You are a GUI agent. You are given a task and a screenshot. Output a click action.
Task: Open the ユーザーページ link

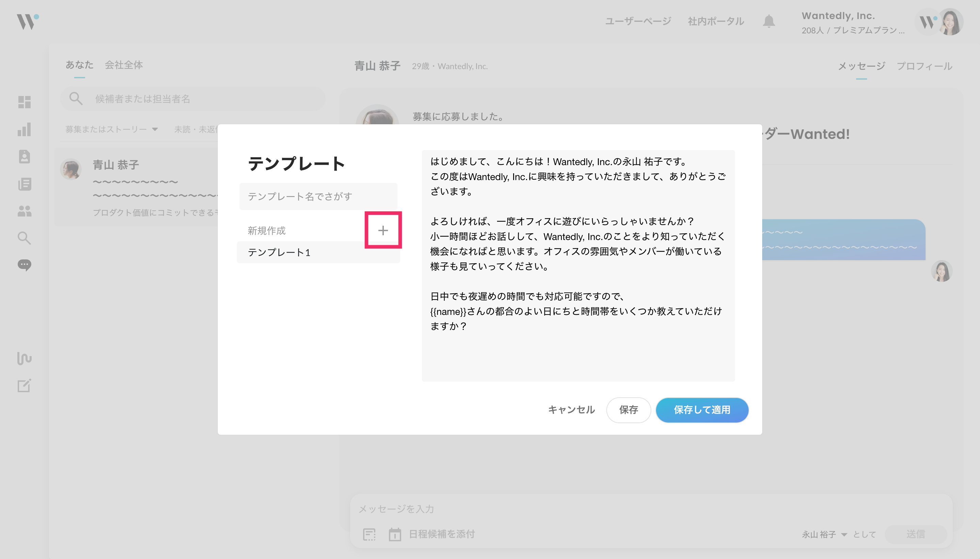(638, 21)
